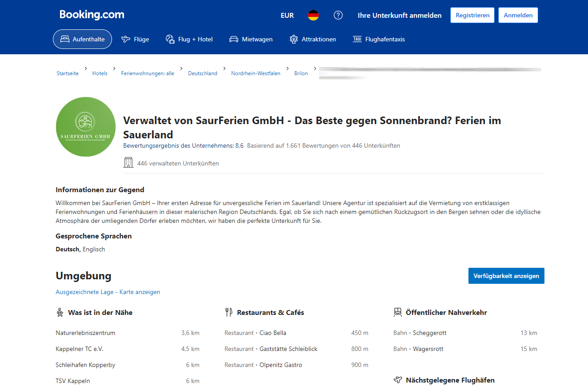This screenshot has width=588, height=391.
Task: Click the train icon by Öffentlicher Nahverkehr
Action: (398, 313)
